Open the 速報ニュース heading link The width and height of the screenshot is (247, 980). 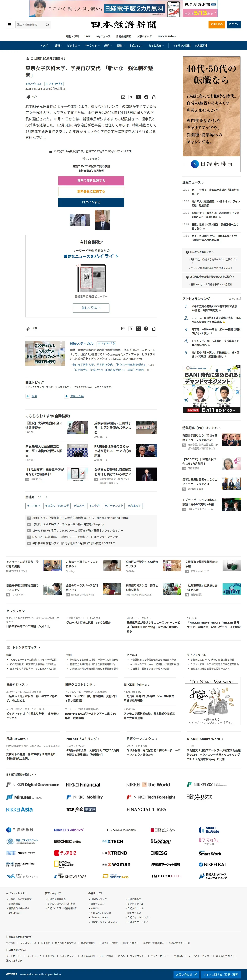pos(193,182)
